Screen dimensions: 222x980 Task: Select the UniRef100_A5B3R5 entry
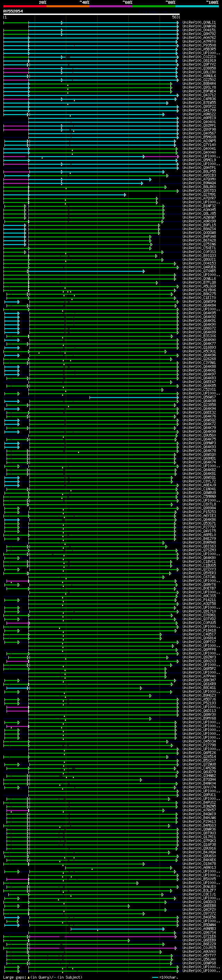point(199,49)
